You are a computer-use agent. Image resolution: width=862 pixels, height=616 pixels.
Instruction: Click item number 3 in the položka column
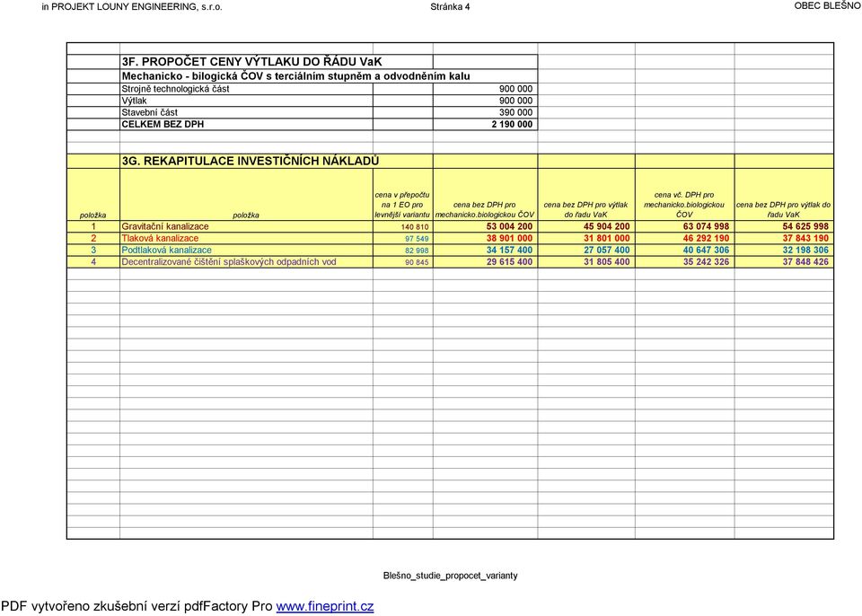point(93,251)
